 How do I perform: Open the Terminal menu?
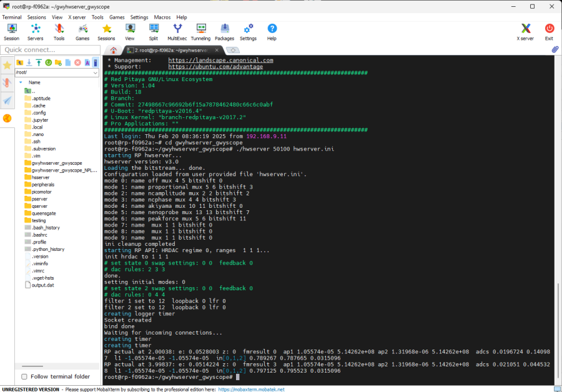point(12,17)
